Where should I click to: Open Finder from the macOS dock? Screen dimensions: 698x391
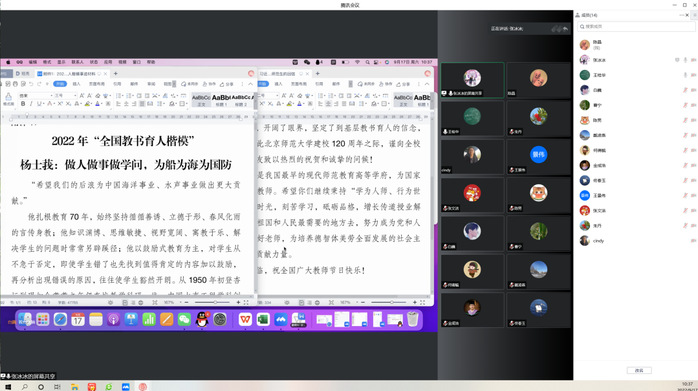coord(24,319)
